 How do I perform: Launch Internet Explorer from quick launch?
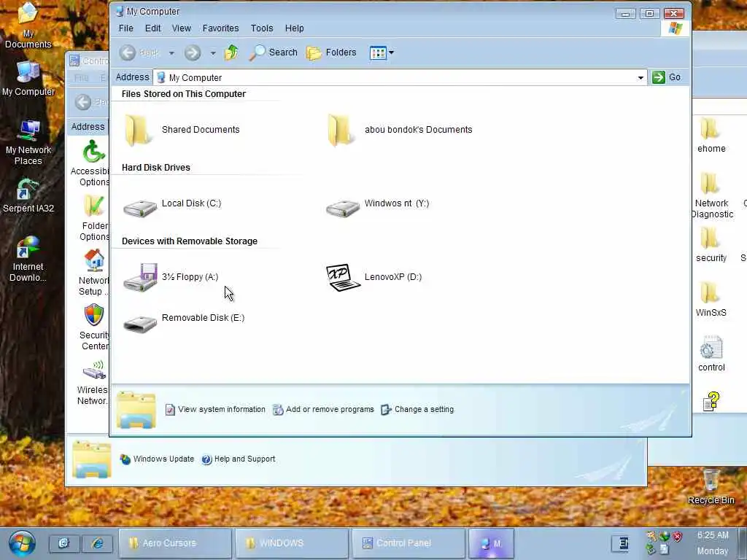click(97, 542)
